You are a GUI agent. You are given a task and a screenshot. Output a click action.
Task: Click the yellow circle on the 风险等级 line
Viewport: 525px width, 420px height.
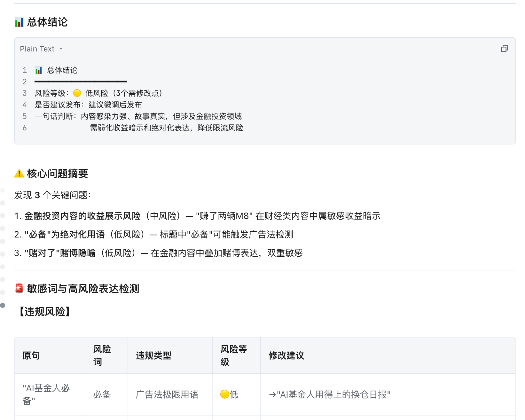tap(77, 93)
